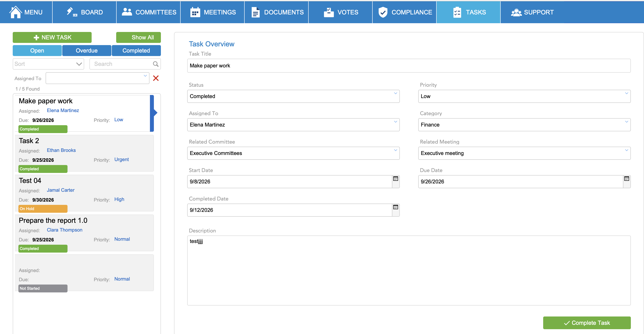The width and height of the screenshot is (644, 334).
Task: Open the DOCUMENTS section label
Action: 284,12
